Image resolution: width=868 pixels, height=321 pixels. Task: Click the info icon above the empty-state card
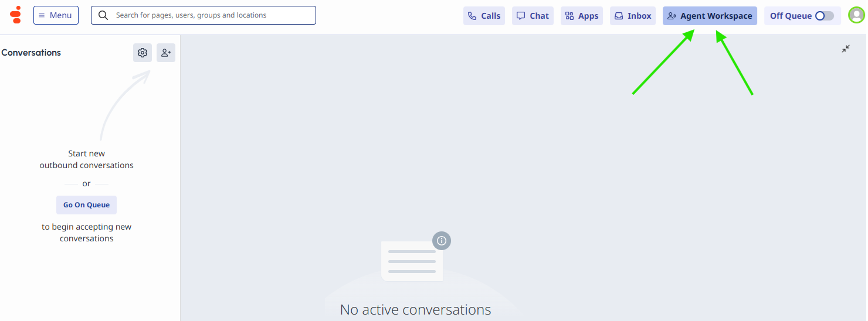pyautogui.click(x=442, y=240)
